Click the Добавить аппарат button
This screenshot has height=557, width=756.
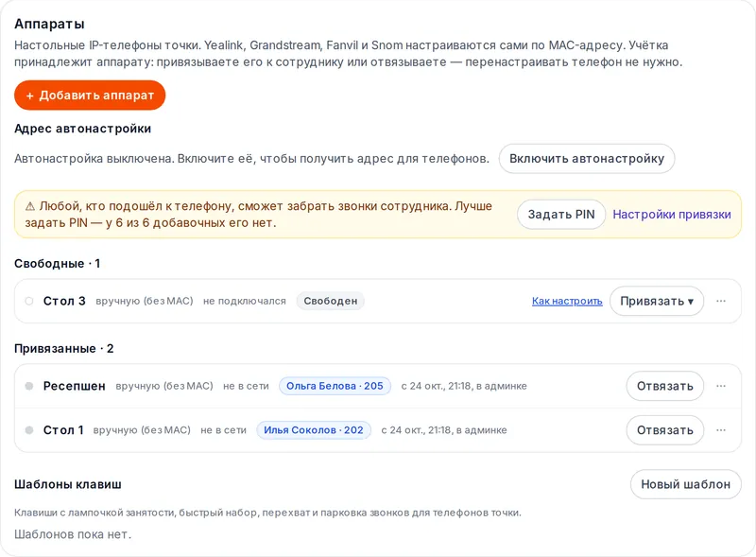tap(90, 96)
